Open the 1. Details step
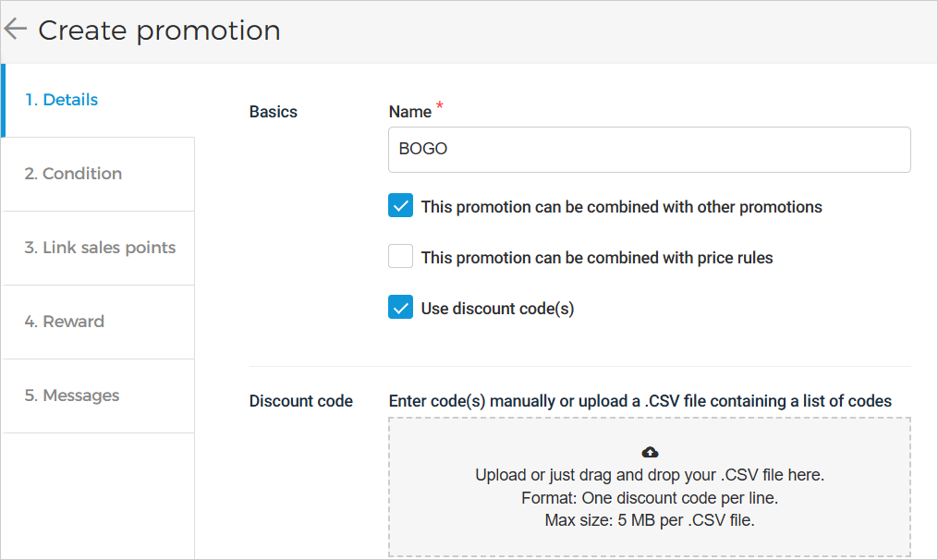 [61, 100]
